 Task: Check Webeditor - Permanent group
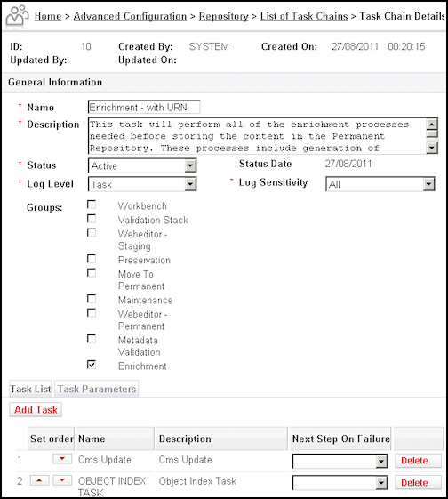point(92,313)
